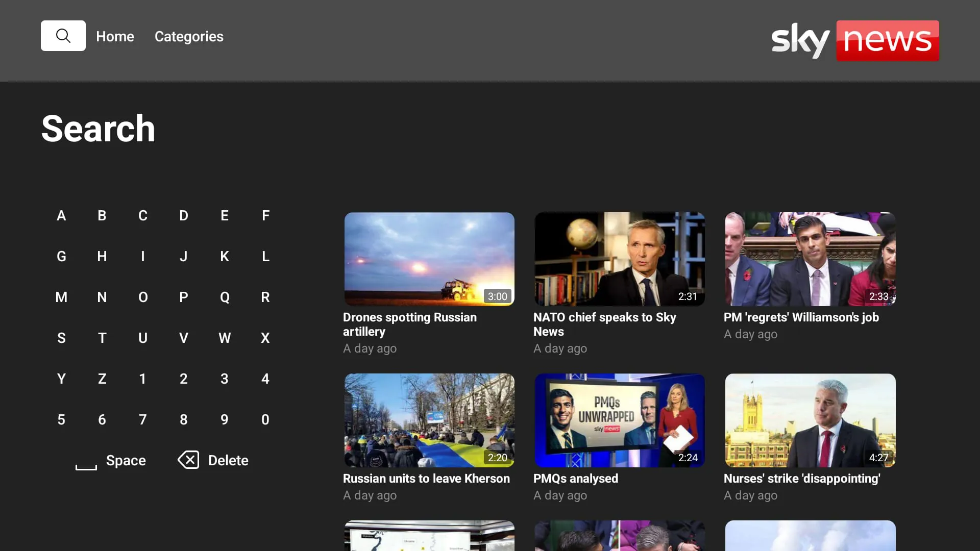
Task: Open the Nurses' strike 'disappointing' video
Action: coord(810,420)
